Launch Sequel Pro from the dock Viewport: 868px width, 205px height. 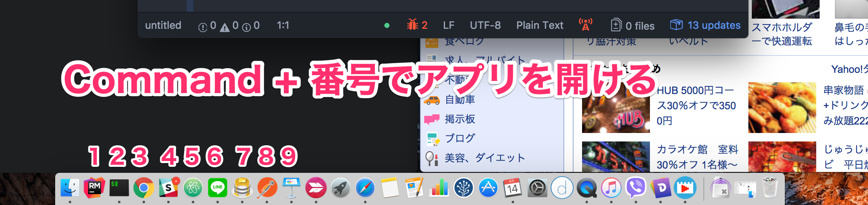coord(242,188)
